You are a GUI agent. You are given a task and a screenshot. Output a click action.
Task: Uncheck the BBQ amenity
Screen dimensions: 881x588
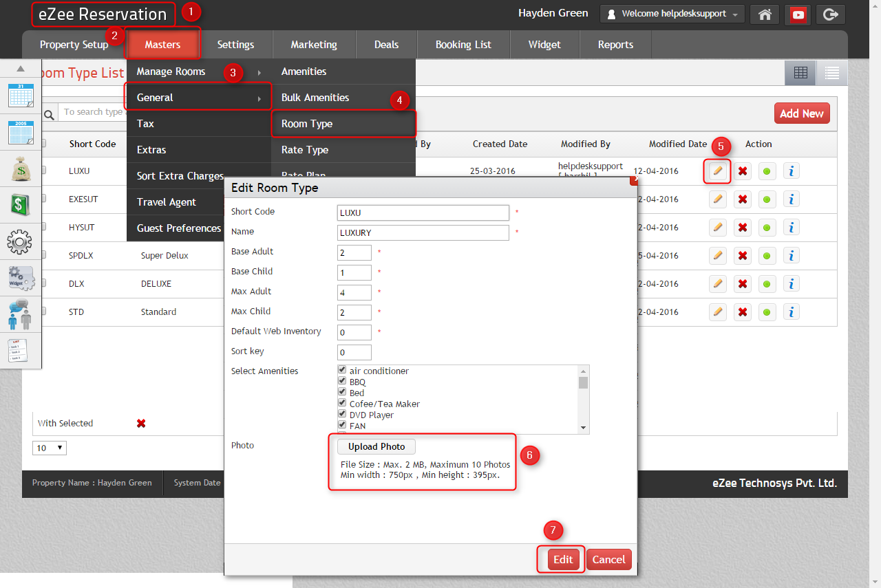click(342, 381)
